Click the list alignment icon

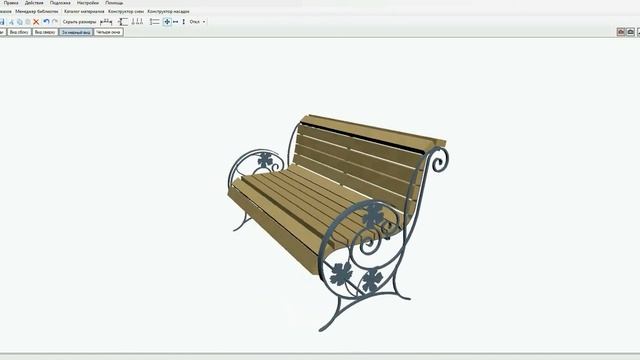point(154,22)
